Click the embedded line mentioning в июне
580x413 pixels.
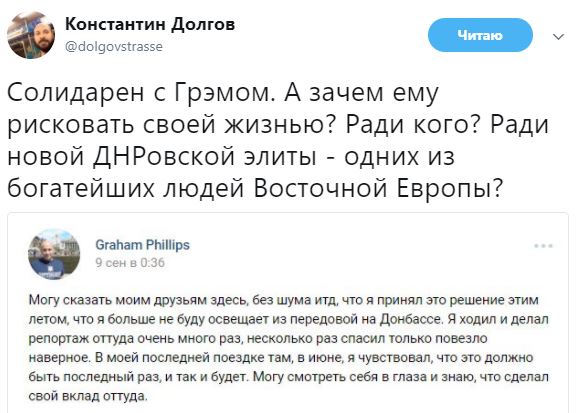coord(281,358)
